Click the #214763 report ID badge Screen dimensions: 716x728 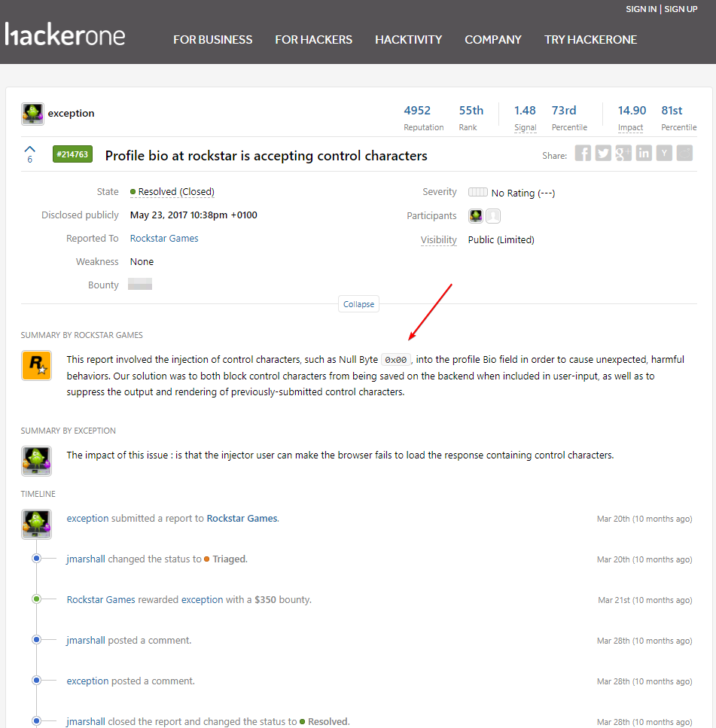72,154
